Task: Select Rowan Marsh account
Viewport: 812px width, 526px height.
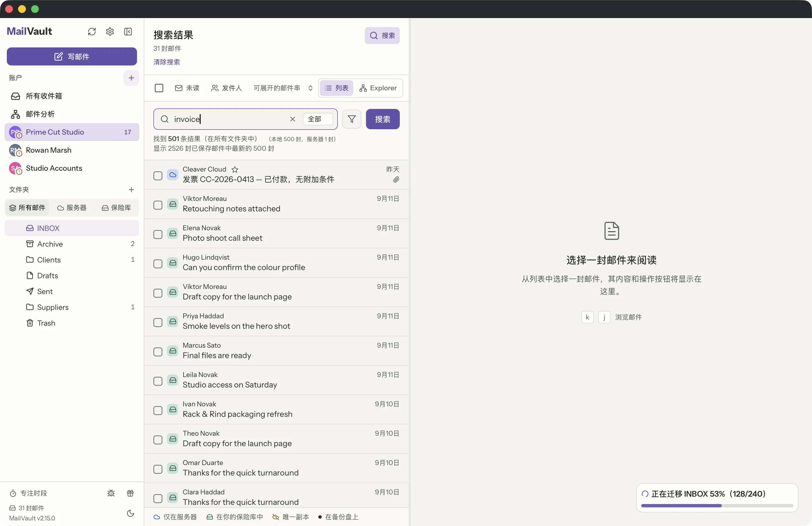Action: [72, 150]
